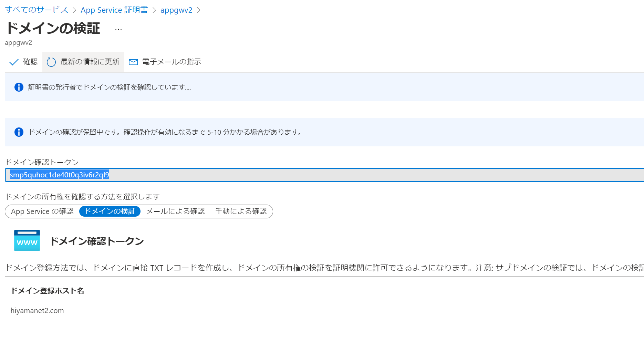The height and width of the screenshot is (362, 644).
Task: Click the ドメイン確認トークン section heading
Action: [x=97, y=241]
